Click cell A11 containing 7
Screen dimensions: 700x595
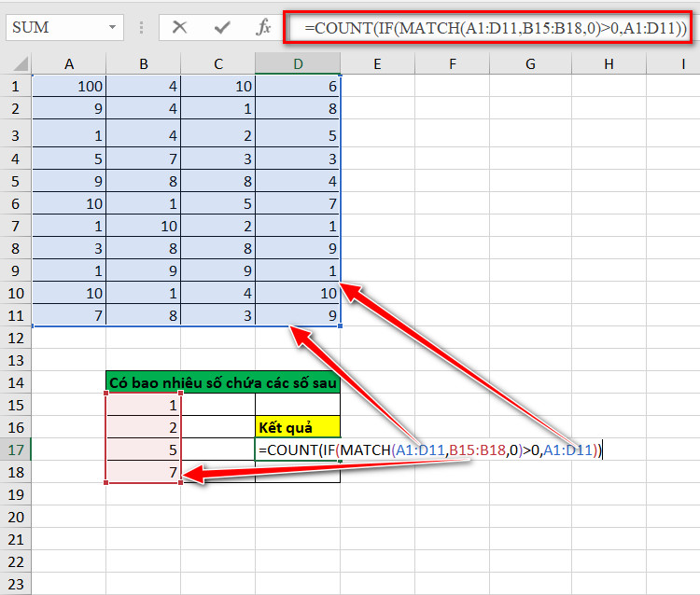coord(69,315)
